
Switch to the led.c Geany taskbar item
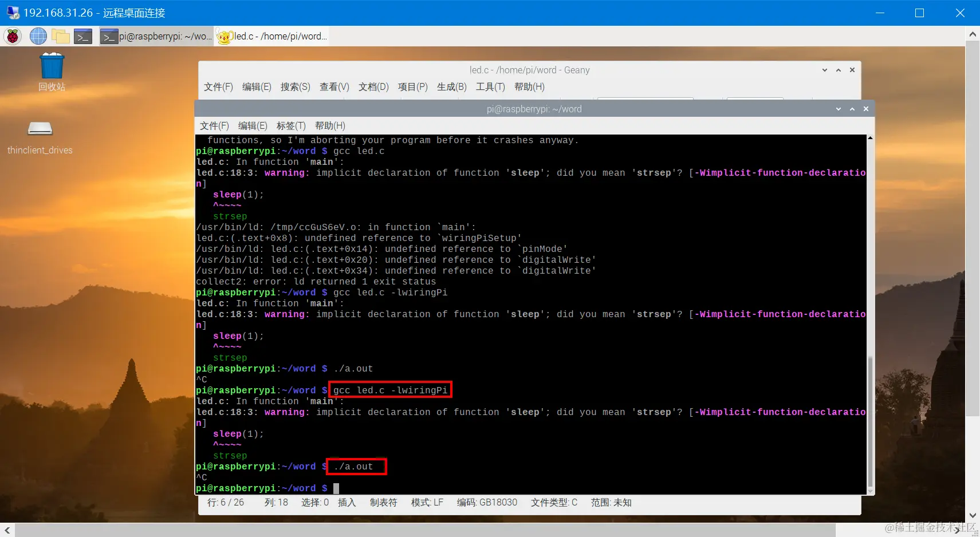tap(273, 36)
